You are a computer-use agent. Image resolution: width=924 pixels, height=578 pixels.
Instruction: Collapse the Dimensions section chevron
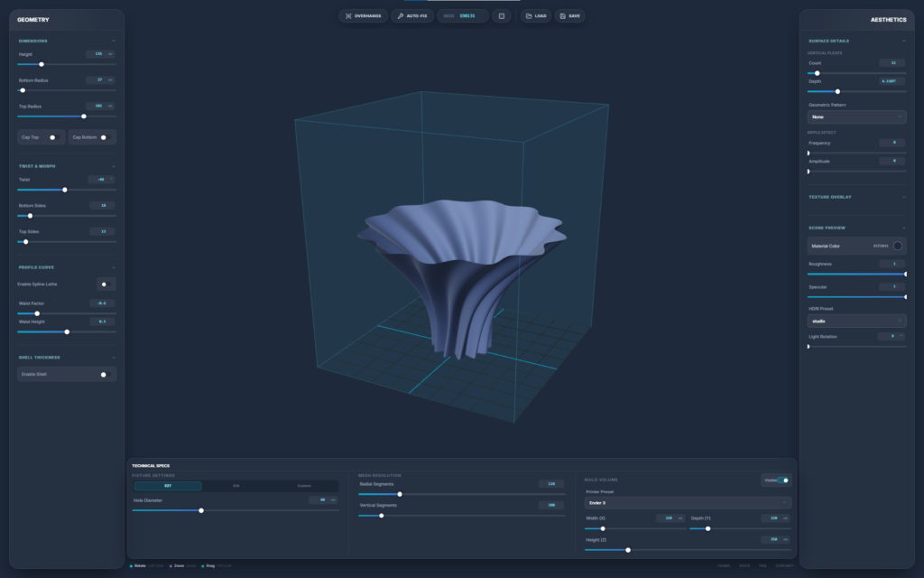coord(113,41)
